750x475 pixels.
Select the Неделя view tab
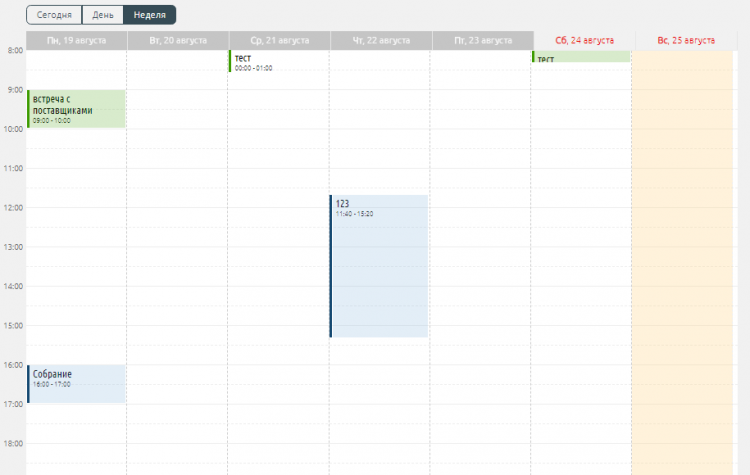point(150,15)
